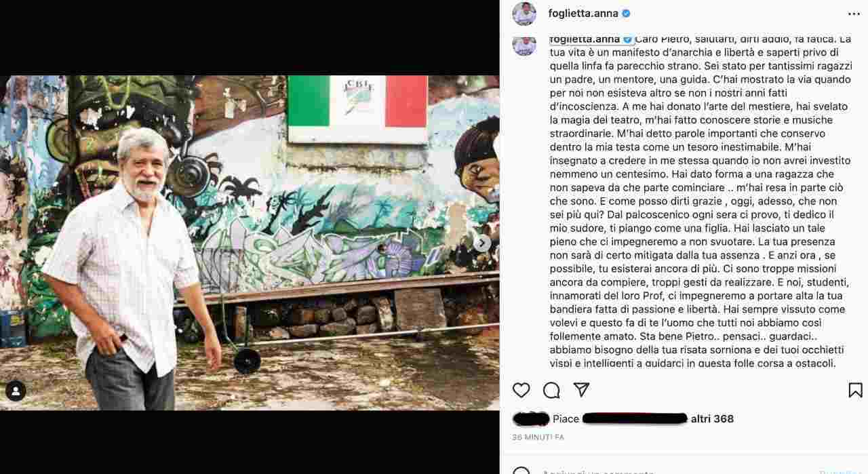Viewport: 868px width, 474px height.
Task: Click the photo of the man by mural
Action: (250, 243)
